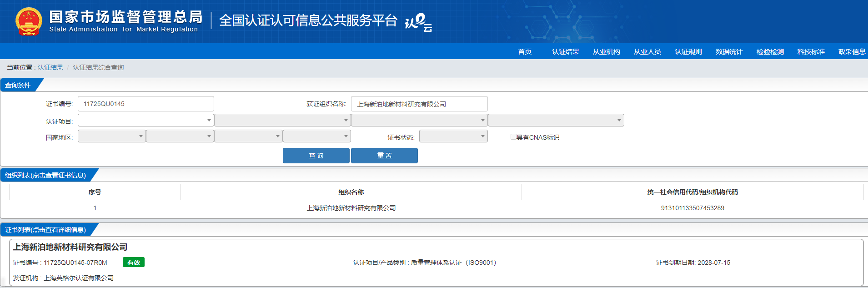Click the 查询 search button
The width and height of the screenshot is (868, 288).
316,156
